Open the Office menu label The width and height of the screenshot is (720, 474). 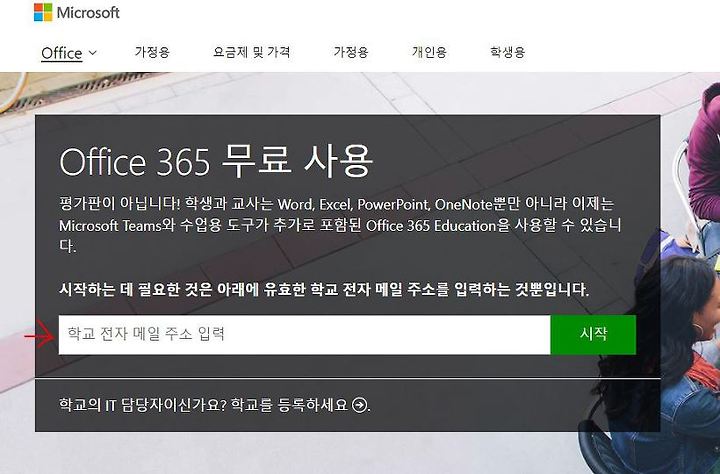pos(62,53)
